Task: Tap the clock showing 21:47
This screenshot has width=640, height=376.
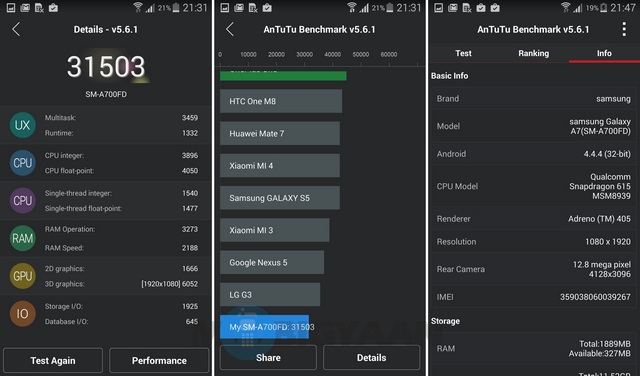Action: tap(623, 7)
